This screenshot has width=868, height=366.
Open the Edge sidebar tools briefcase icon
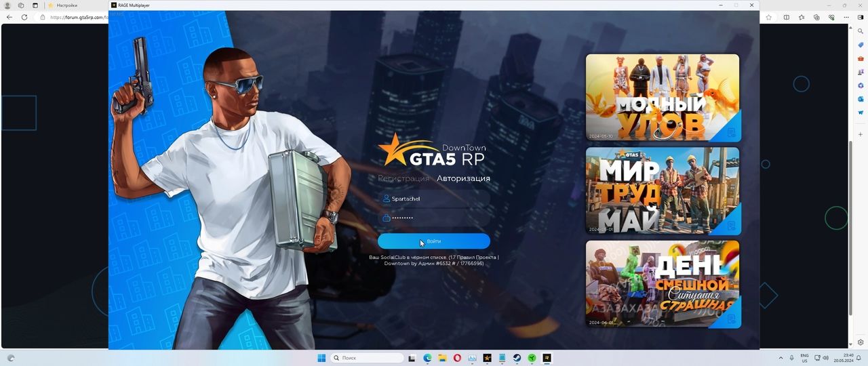point(861,58)
